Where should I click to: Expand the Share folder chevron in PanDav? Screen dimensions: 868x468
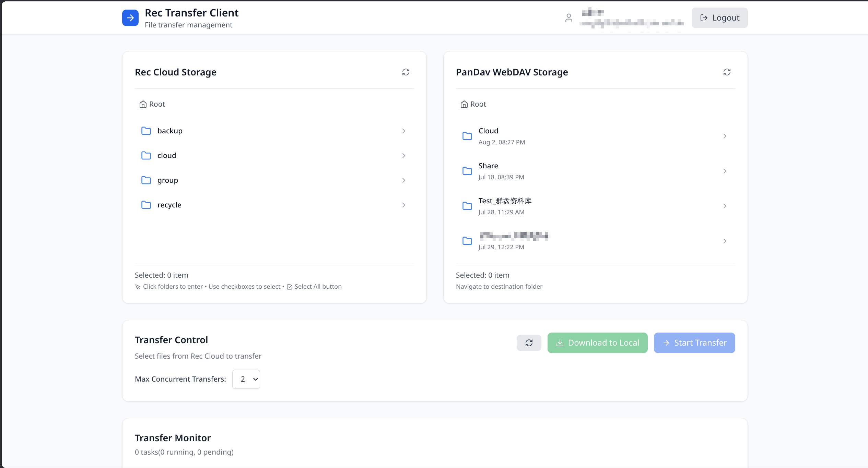point(725,171)
